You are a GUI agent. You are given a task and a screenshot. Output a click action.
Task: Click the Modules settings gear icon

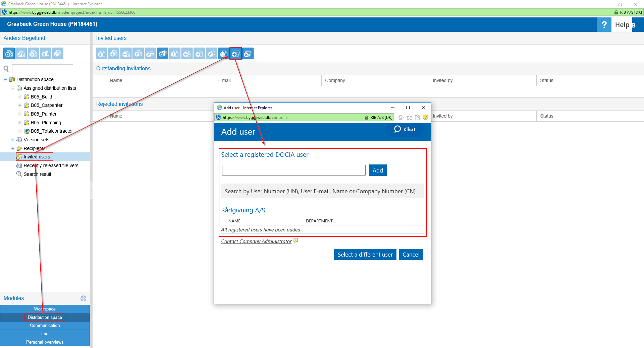83,298
